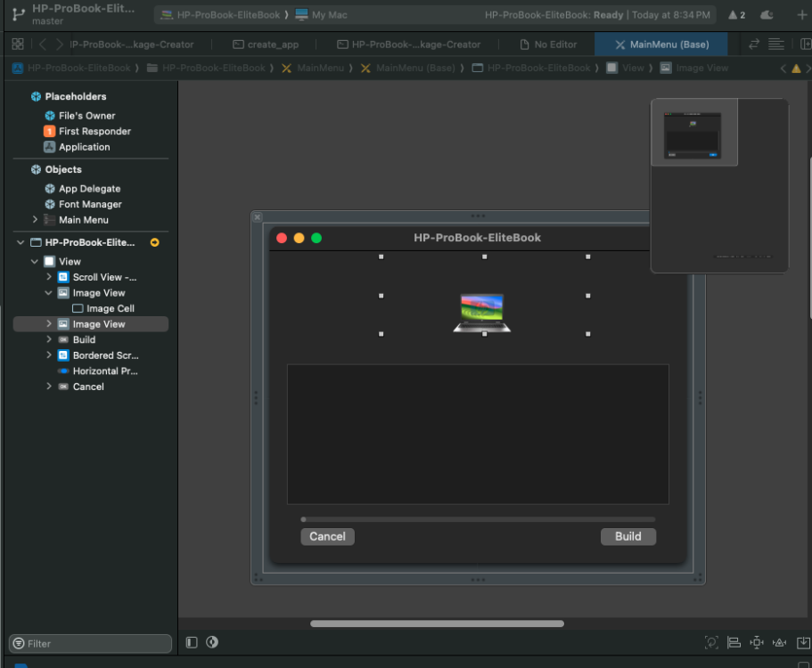
Task: Toggle the Update Frames canvas button
Action: 711,642
